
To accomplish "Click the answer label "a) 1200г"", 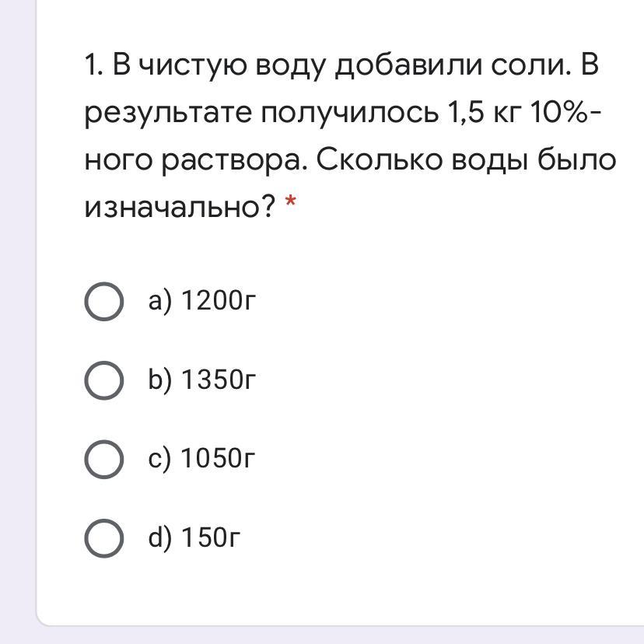I will click(x=201, y=301).
